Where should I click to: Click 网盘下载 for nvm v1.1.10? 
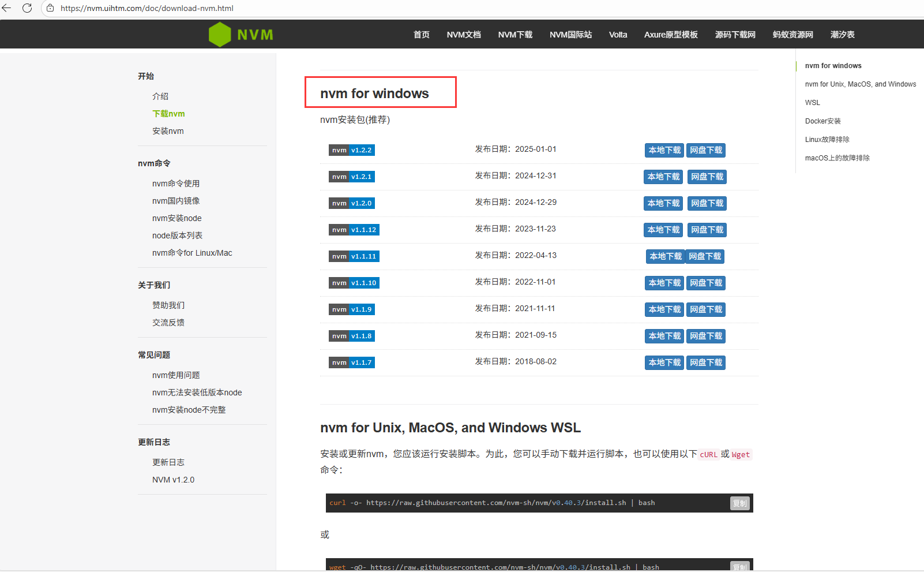pyautogui.click(x=706, y=283)
